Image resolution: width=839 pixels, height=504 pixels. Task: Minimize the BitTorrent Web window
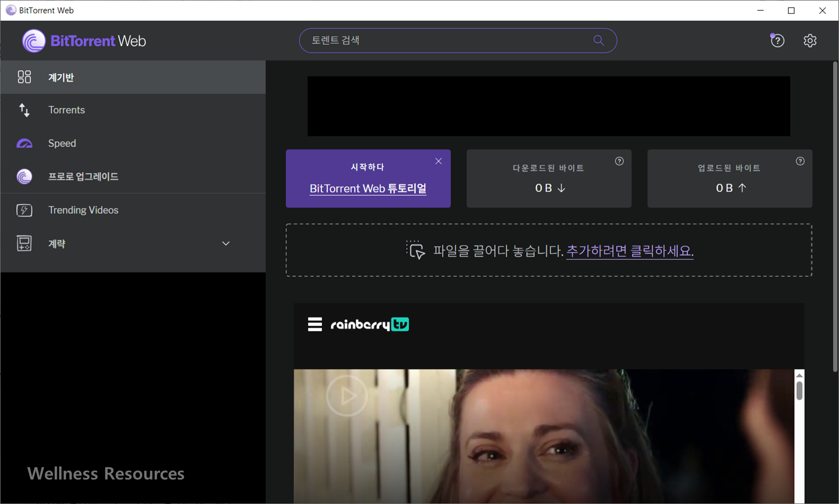tap(761, 10)
